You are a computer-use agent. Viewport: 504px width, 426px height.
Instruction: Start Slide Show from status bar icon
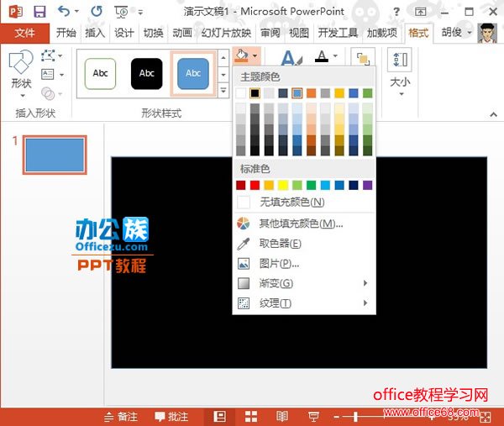tap(313, 417)
